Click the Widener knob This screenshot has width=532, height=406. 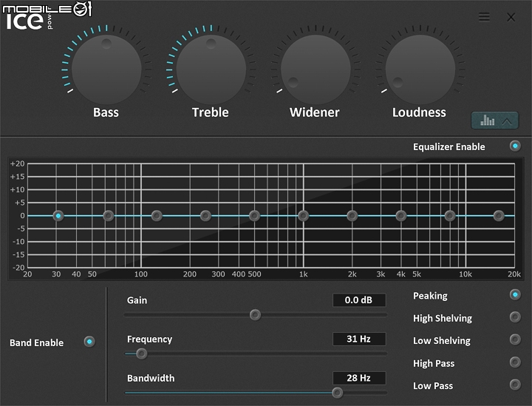[x=316, y=70]
